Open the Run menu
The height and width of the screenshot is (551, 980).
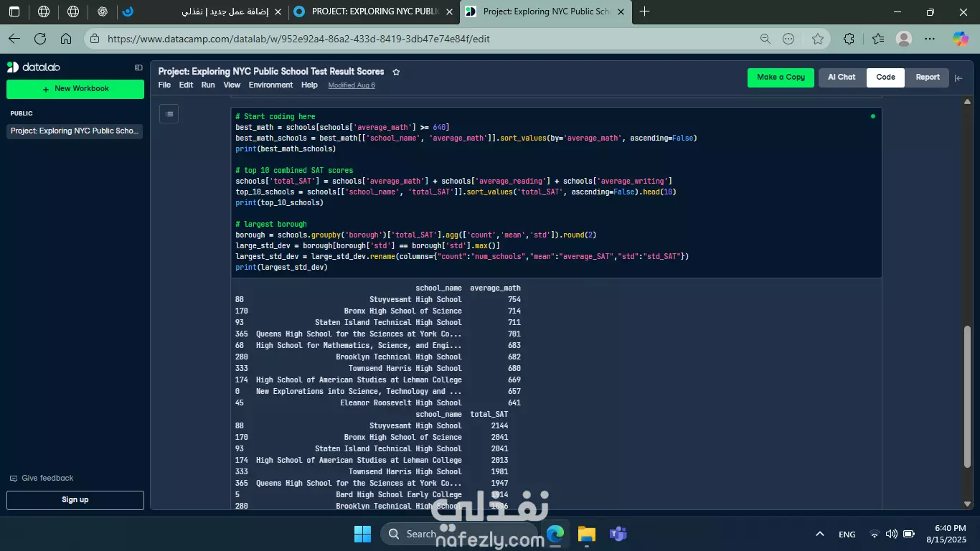pyautogui.click(x=208, y=85)
